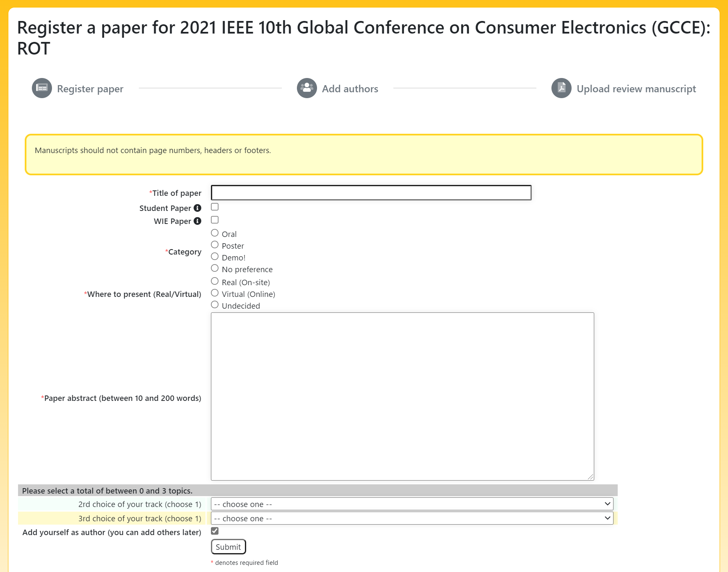Open the 2rd choice track dropdown
Screen dimensions: 728x572
pyautogui.click(x=412, y=504)
